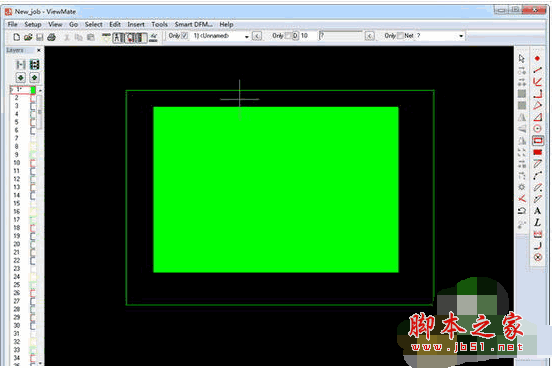Click the Open file folder icon
This screenshot has width=552, height=368.
pos(28,37)
